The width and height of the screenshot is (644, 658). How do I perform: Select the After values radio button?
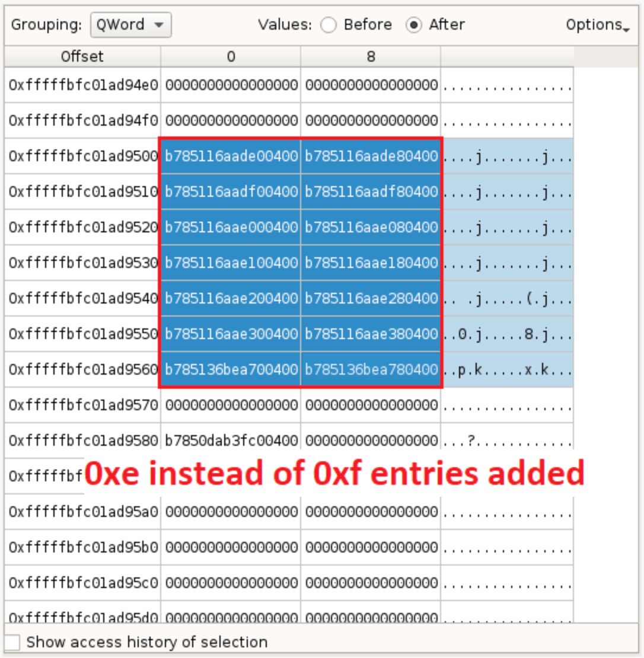click(x=414, y=25)
